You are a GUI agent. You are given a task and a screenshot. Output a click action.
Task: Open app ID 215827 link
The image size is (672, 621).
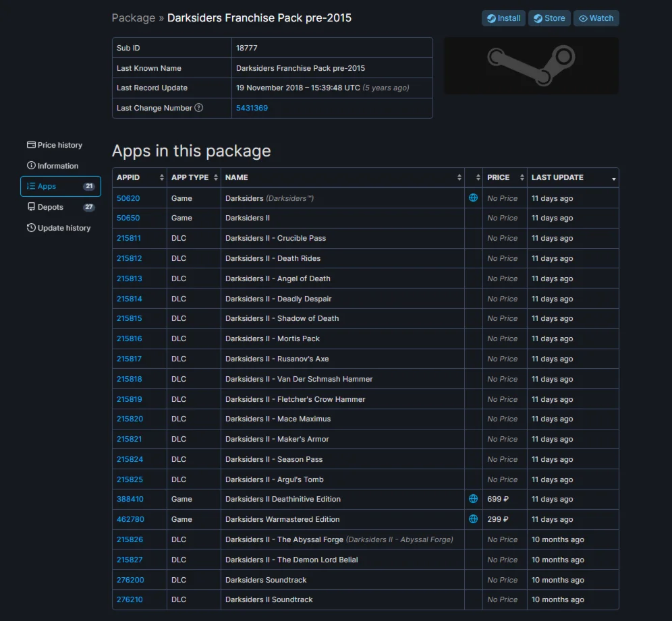point(130,560)
